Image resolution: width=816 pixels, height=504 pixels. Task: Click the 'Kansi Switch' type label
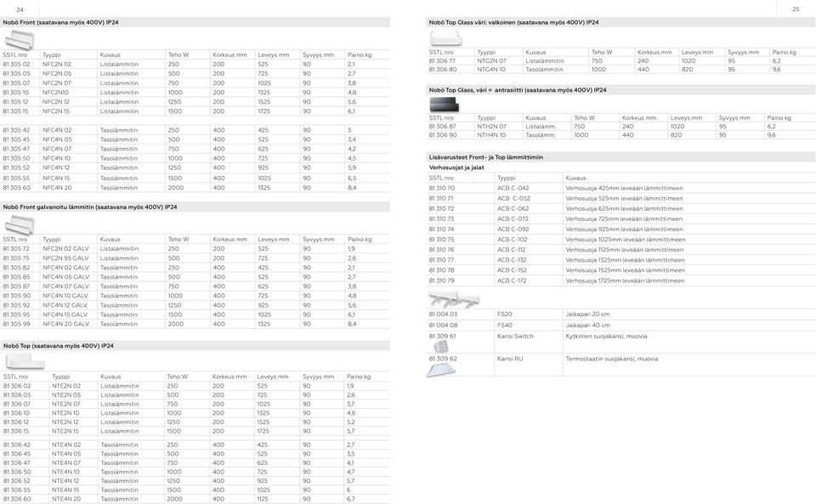[x=515, y=336]
